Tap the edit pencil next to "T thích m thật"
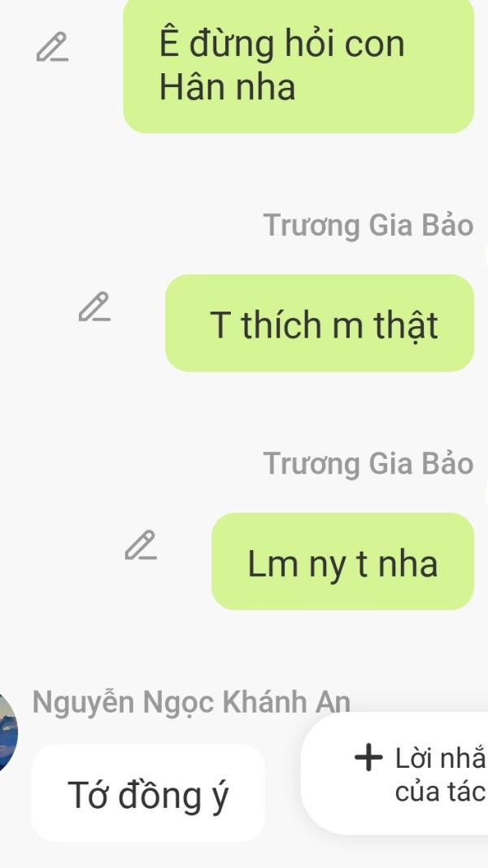488x868 pixels. (x=94, y=307)
